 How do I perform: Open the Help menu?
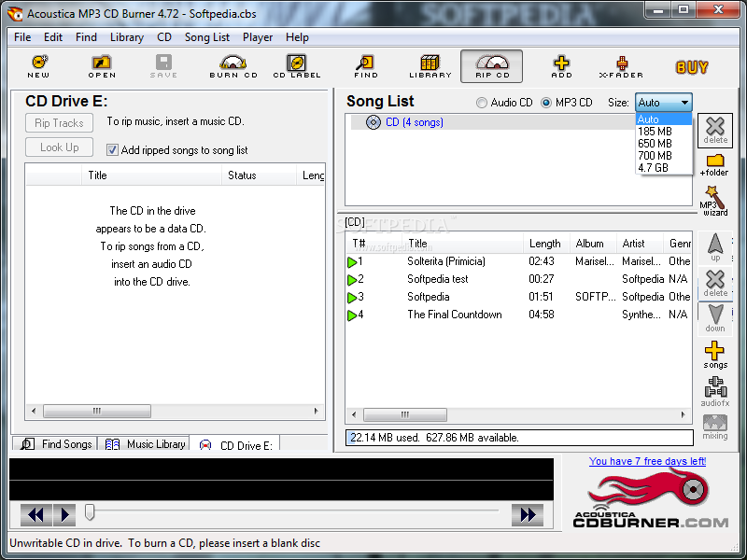pyautogui.click(x=297, y=37)
